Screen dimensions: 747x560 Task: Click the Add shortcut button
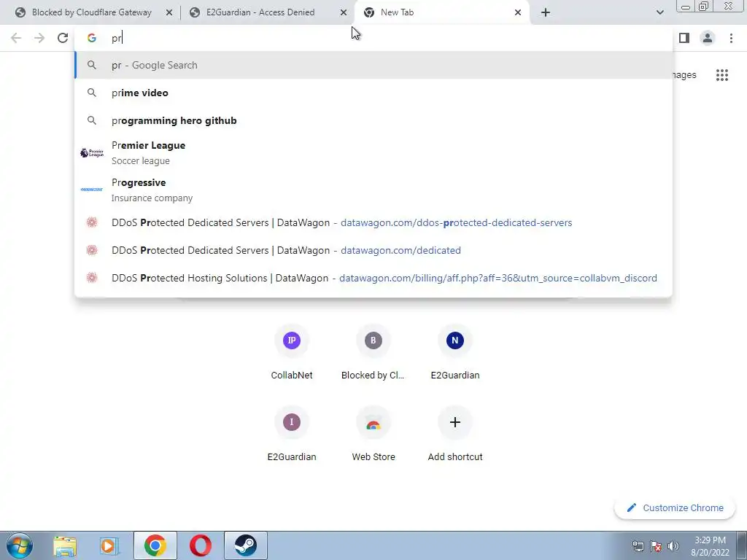pos(455,434)
